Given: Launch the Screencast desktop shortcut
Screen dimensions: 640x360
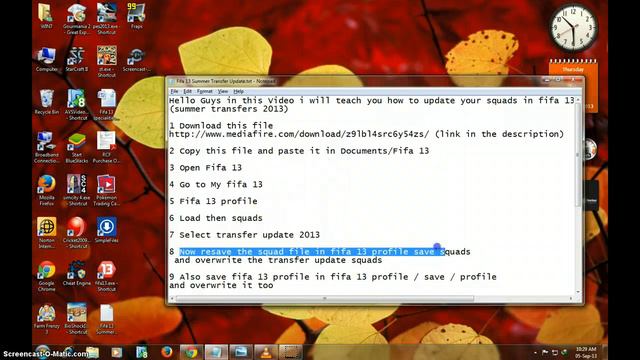Looking at the screenshot, I should pyautogui.click(x=136, y=59).
